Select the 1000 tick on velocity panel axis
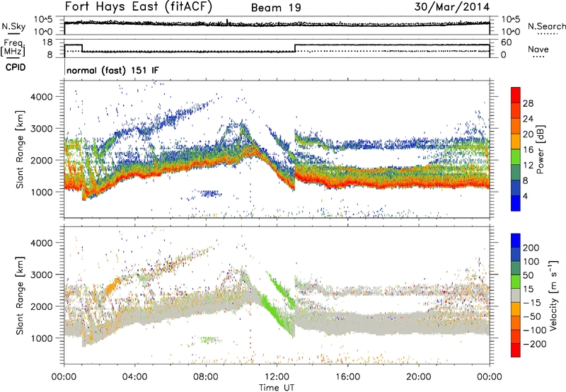 click(42, 338)
